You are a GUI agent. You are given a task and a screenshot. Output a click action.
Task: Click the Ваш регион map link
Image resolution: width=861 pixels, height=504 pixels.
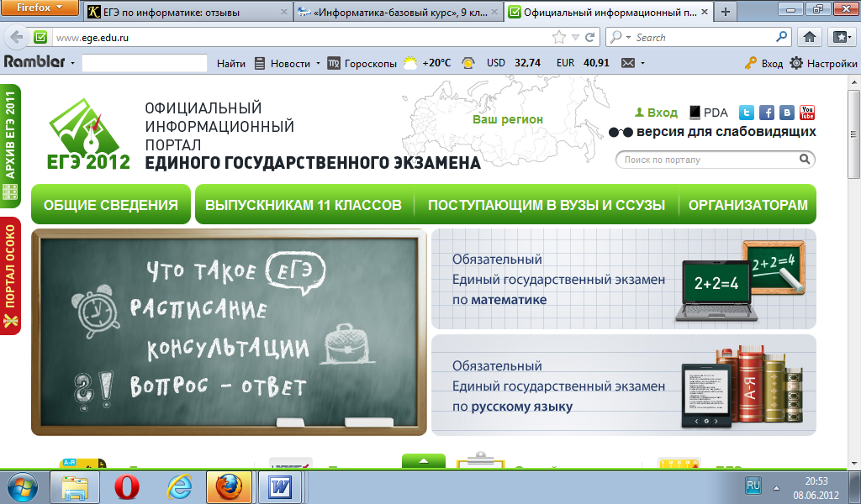(x=508, y=119)
